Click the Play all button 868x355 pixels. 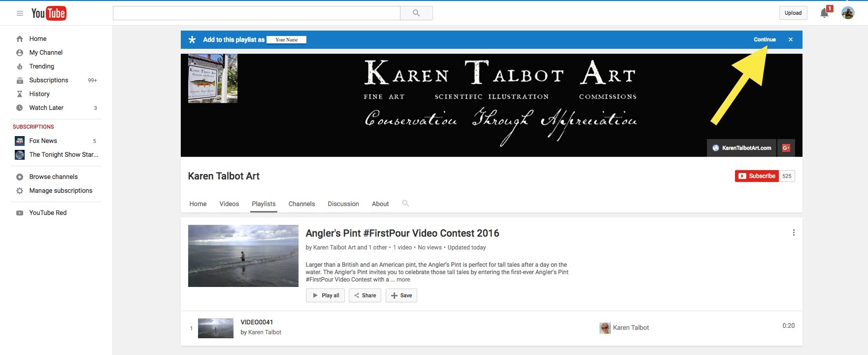[x=325, y=295]
